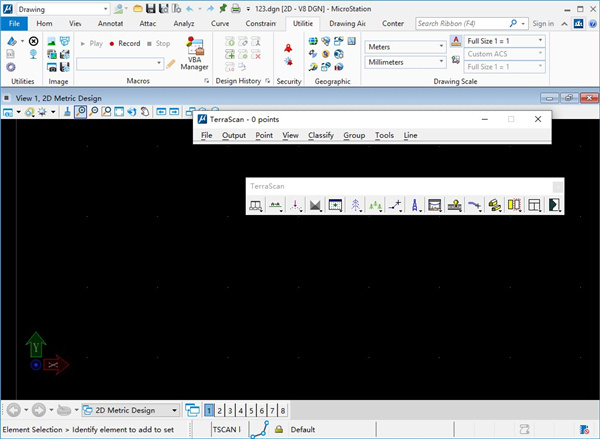600x439 pixels.
Task: Click the powerline tower tool in TerraScan
Action: pyautogui.click(x=357, y=205)
